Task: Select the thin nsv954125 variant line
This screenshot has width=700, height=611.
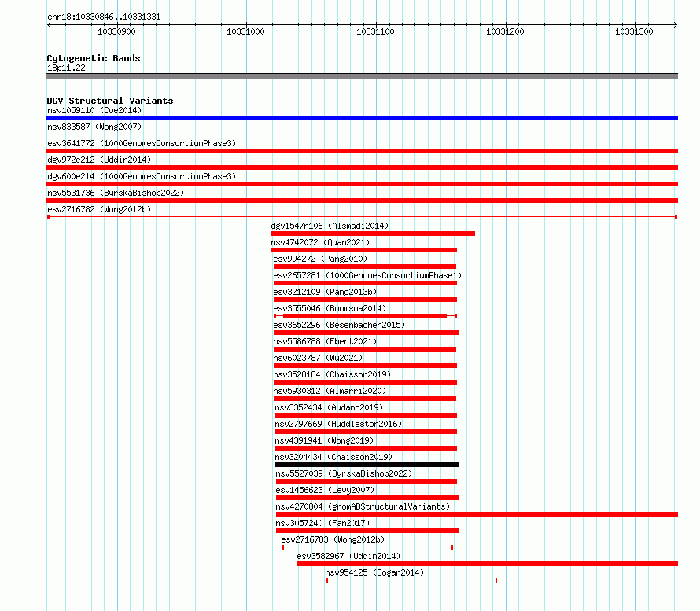Action: [411, 580]
